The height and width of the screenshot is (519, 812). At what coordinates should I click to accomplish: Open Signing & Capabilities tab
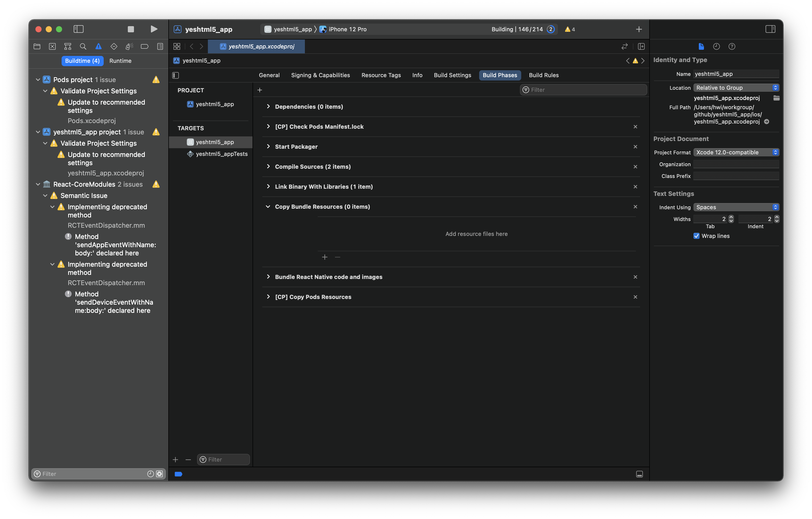click(320, 75)
